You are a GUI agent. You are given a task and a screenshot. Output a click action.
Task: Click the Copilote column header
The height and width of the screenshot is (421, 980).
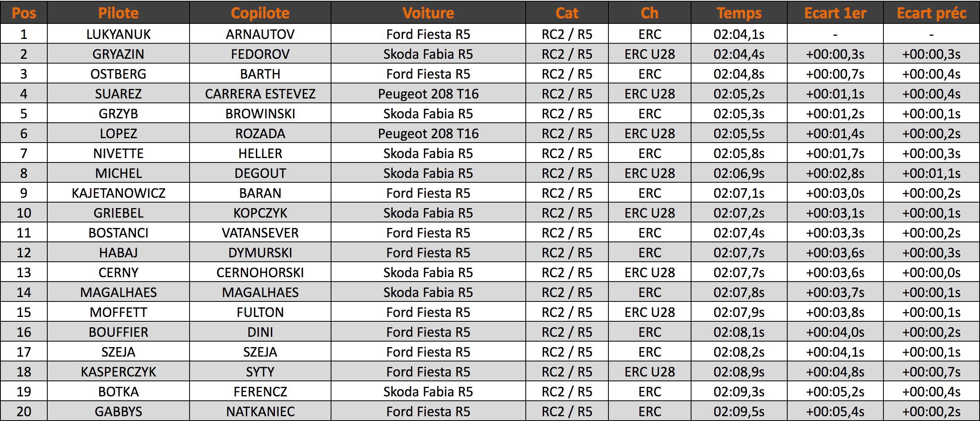260,13
